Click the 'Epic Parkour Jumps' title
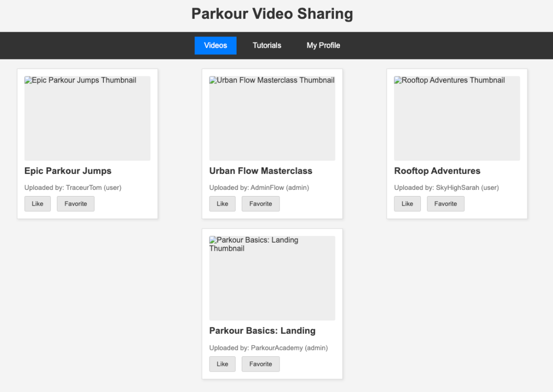The width and height of the screenshot is (553, 392). tap(68, 171)
